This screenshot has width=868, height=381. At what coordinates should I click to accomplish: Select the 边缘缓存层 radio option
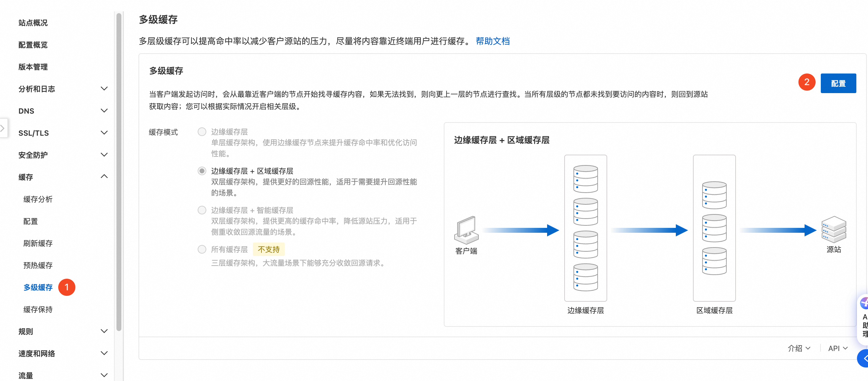(202, 132)
